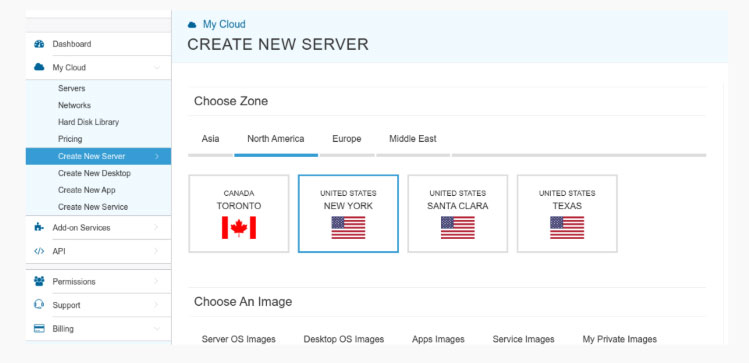Switch to the North America zone tab
Viewport: 749px width, 363px height.
pyautogui.click(x=276, y=139)
